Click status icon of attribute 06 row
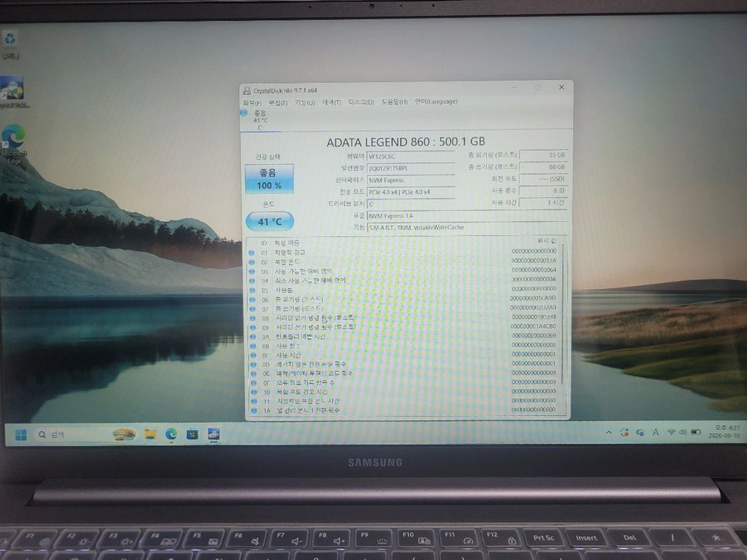 252,299
